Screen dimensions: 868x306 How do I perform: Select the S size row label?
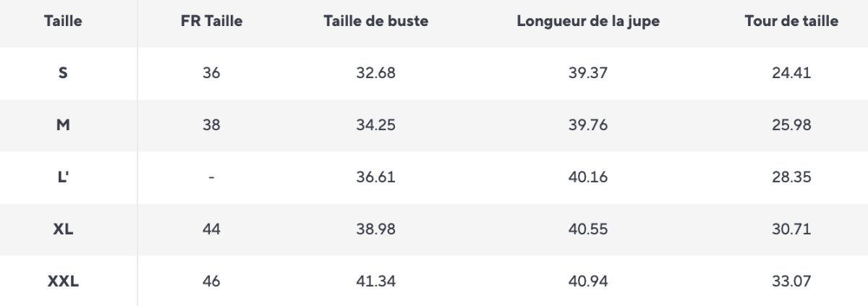pyautogui.click(x=63, y=73)
